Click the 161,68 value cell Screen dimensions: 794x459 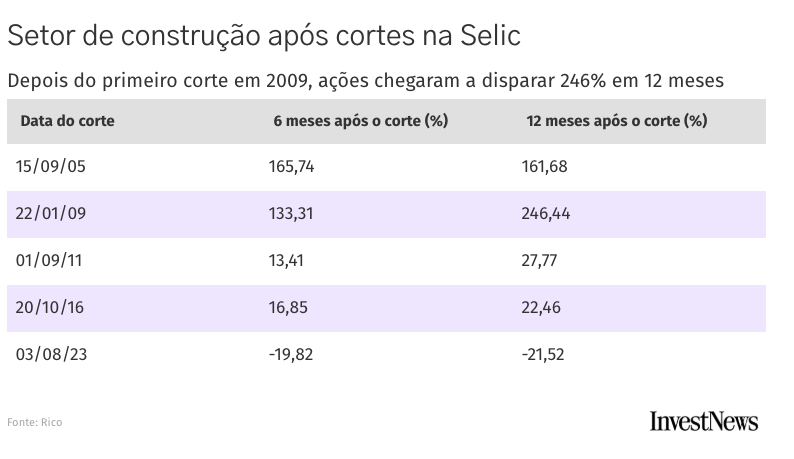tap(545, 167)
